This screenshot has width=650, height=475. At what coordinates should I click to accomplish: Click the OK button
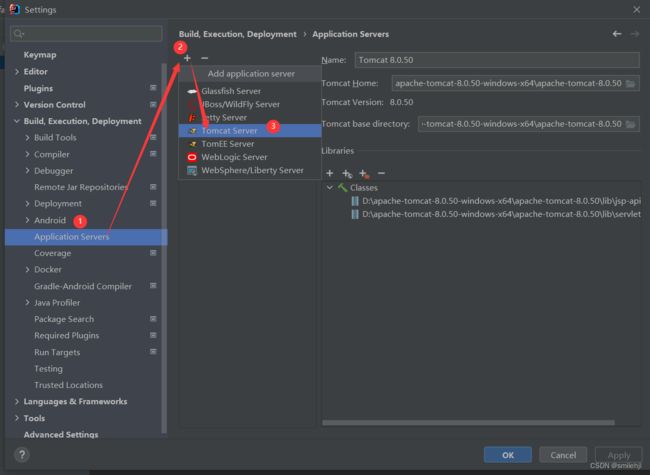508,455
